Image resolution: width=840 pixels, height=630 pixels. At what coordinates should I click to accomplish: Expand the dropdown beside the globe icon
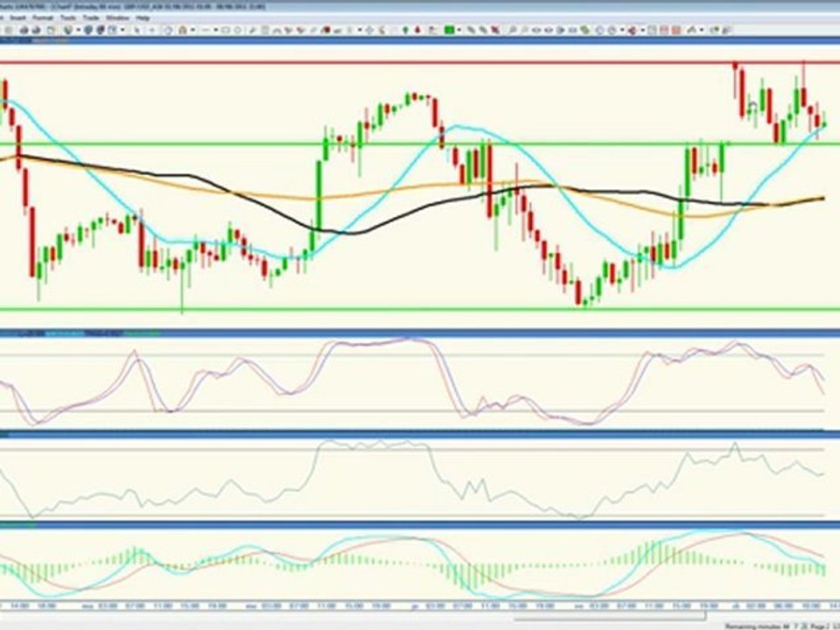pos(78,30)
